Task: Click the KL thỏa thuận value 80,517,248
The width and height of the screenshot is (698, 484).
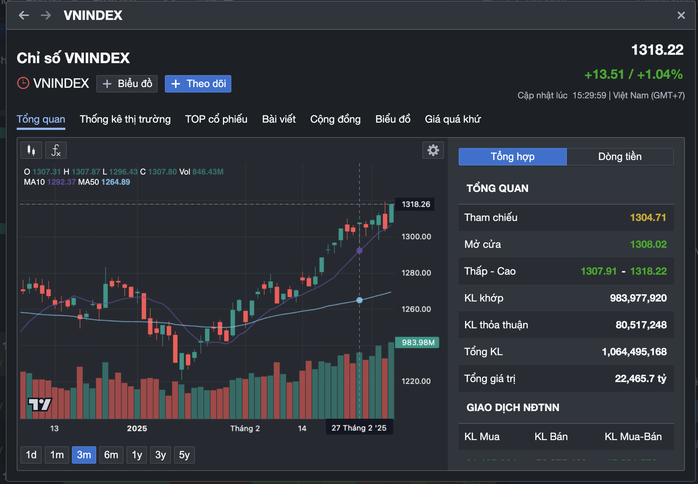Action: 641,325
